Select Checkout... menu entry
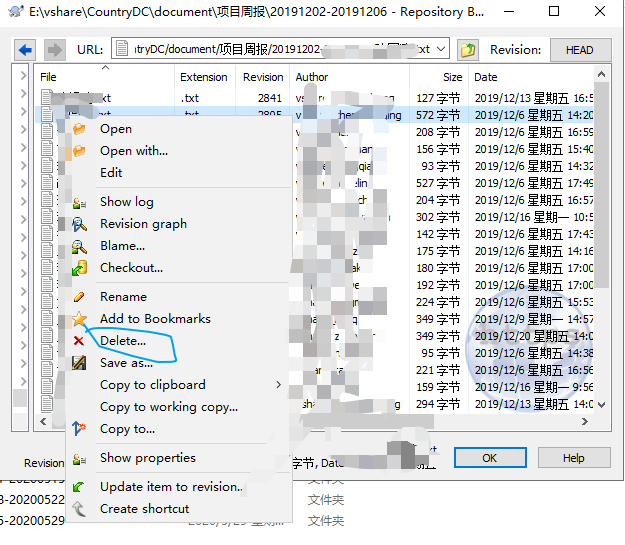The height and width of the screenshot is (545, 625). pyautogui.click(x=132, y=268)
